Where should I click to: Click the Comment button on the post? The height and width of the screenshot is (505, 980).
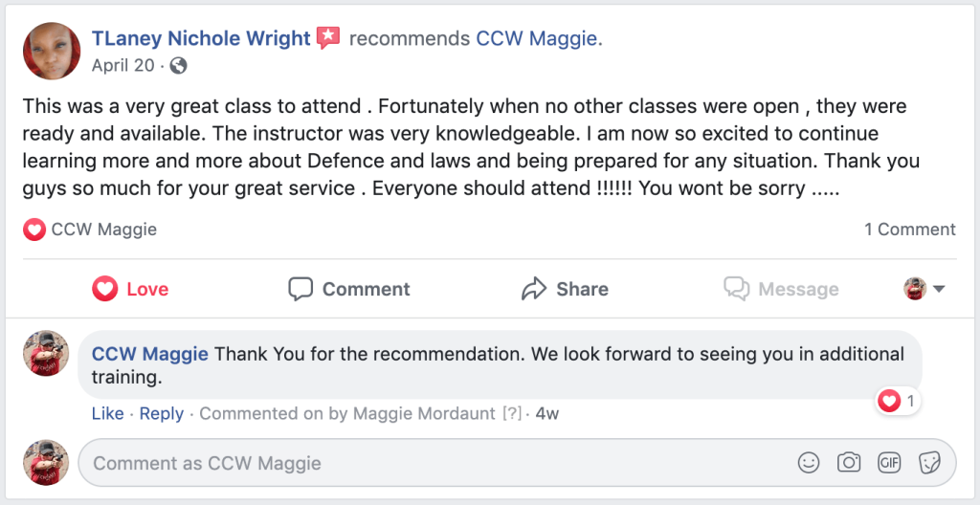[349, 289]
